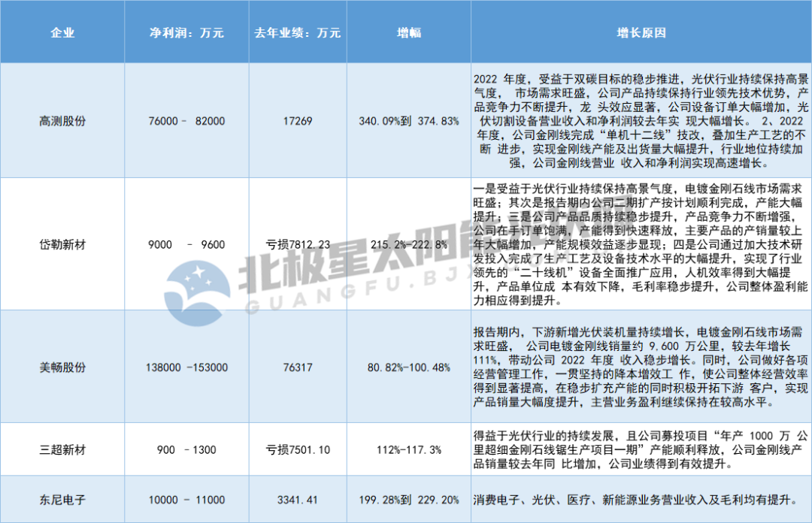The image size is (812, 523).
Task: Select the 企业 column header
Action: tap(62, 33)
